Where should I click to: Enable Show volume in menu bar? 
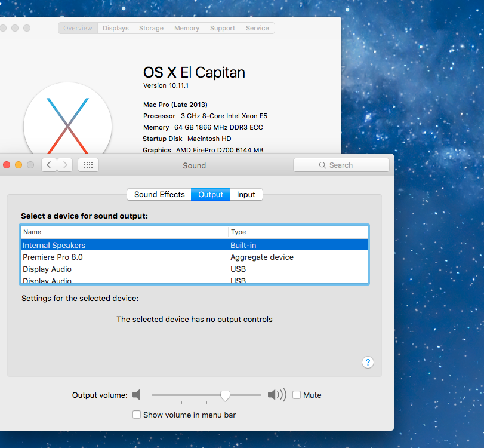pyautogui.click(x=137, y=415)
